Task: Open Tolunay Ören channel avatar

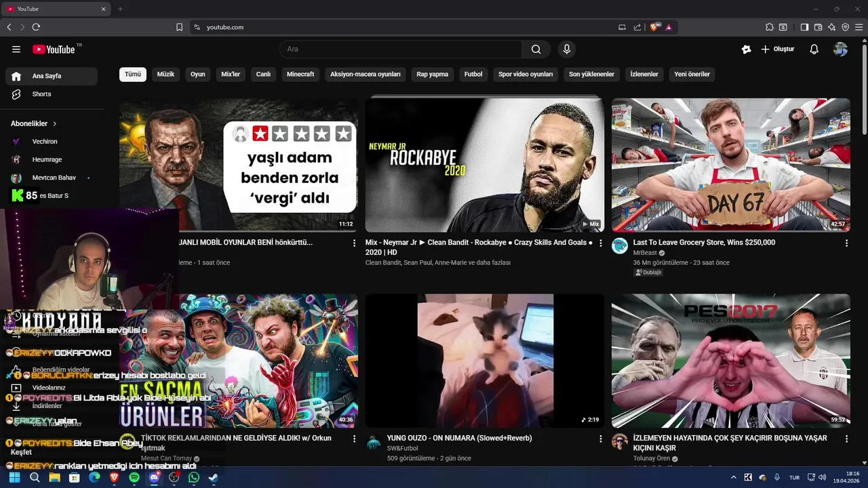Action: click(620, 442)
